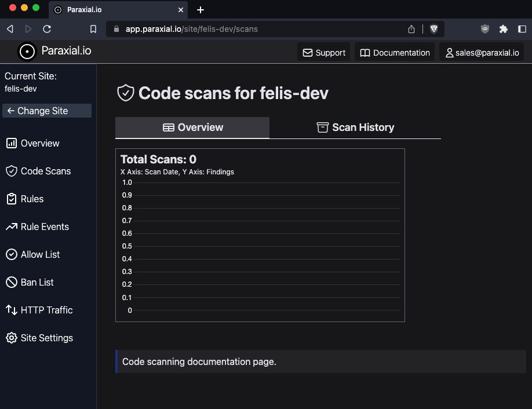Open Overview in the sidebar
The width and height of the screenshot is (532, 409).
(x=33, y=144)
